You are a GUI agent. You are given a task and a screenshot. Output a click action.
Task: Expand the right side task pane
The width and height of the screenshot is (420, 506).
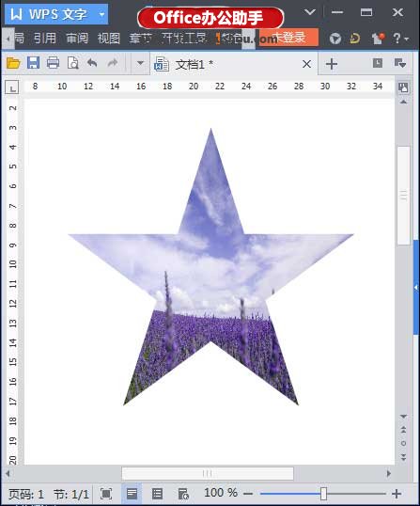click(x=416, y=287)
